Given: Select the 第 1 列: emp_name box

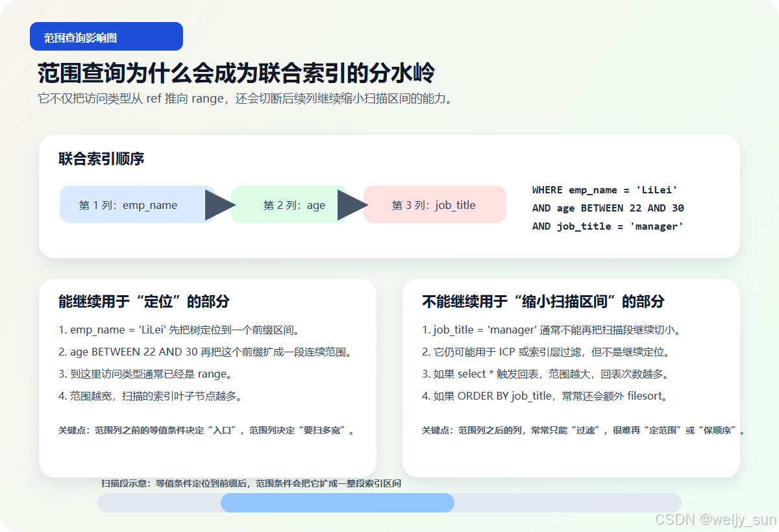Looking at the screenshot, I should pyautogui.click(x=138, y=204).
